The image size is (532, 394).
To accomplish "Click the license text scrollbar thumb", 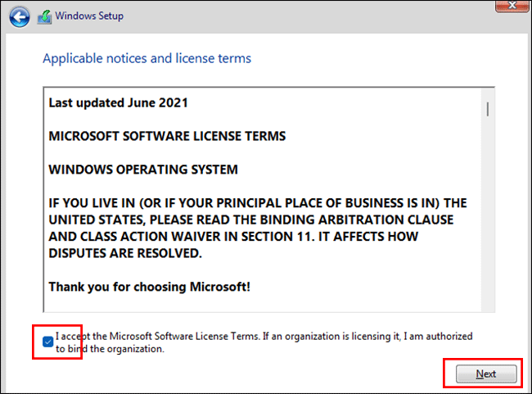I will (x=488, y=110).
